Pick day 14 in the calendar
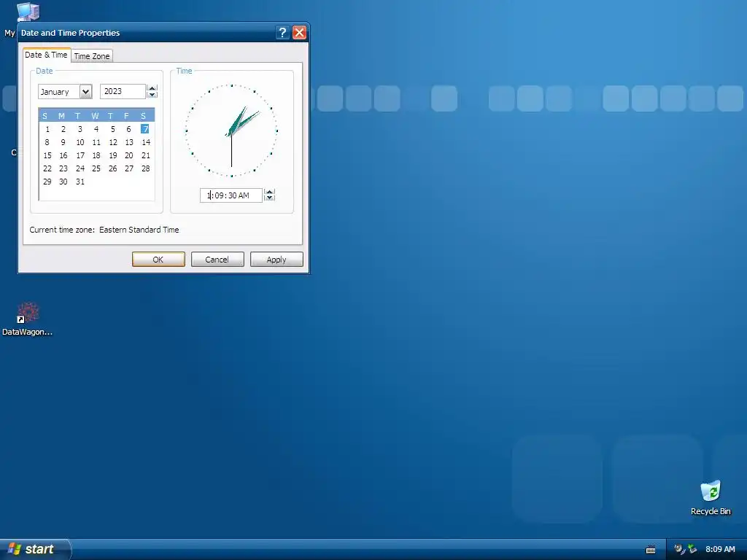 [x=146, y=142]
